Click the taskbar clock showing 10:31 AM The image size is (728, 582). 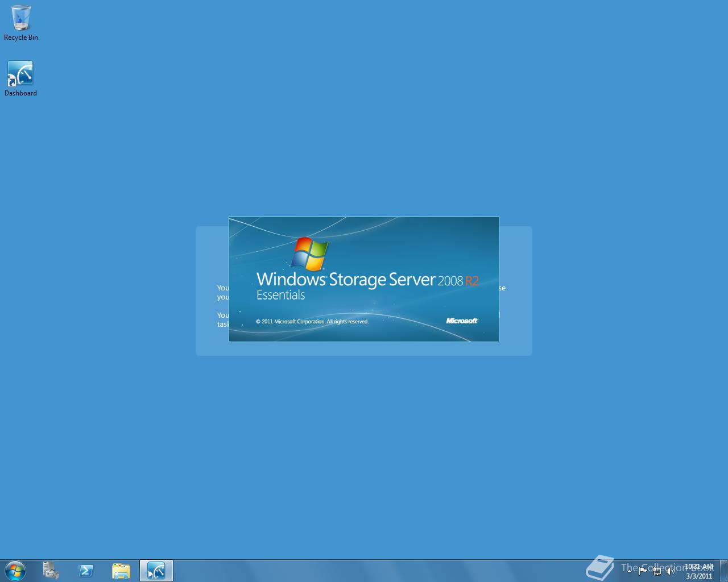click(699, 571)
